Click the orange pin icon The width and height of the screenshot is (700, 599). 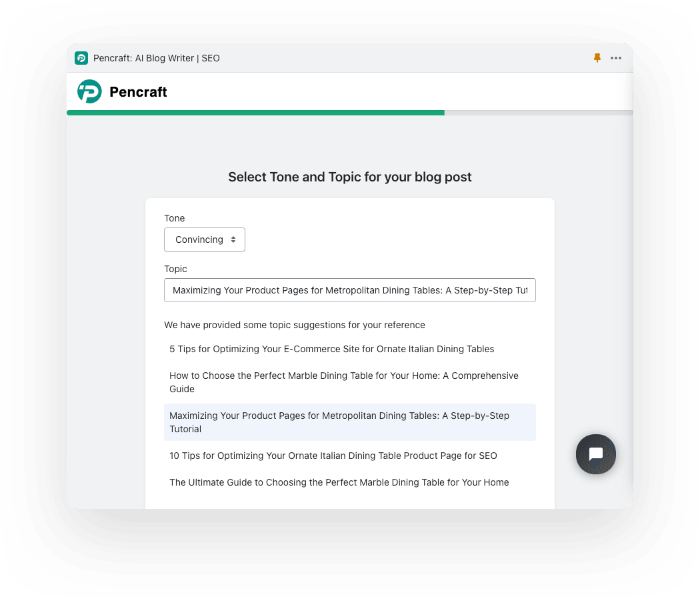tap(597, 58)
